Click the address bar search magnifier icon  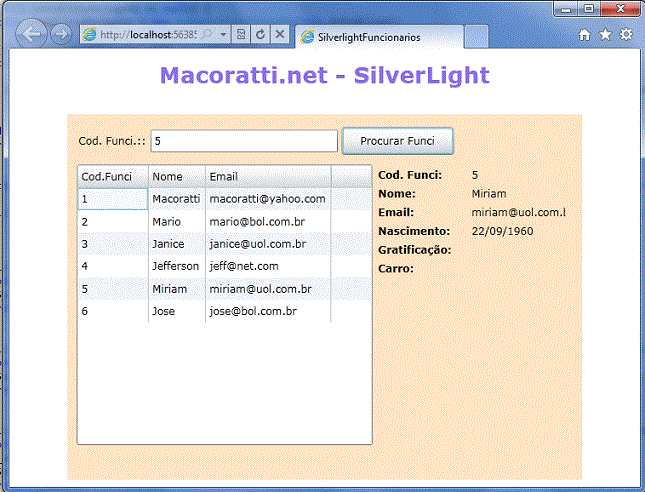point(206,34)
